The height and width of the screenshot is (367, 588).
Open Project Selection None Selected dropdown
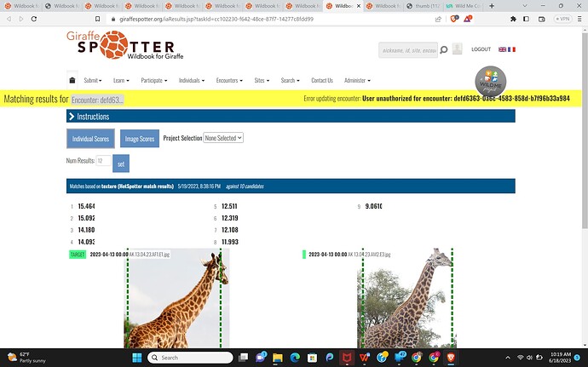223,138
